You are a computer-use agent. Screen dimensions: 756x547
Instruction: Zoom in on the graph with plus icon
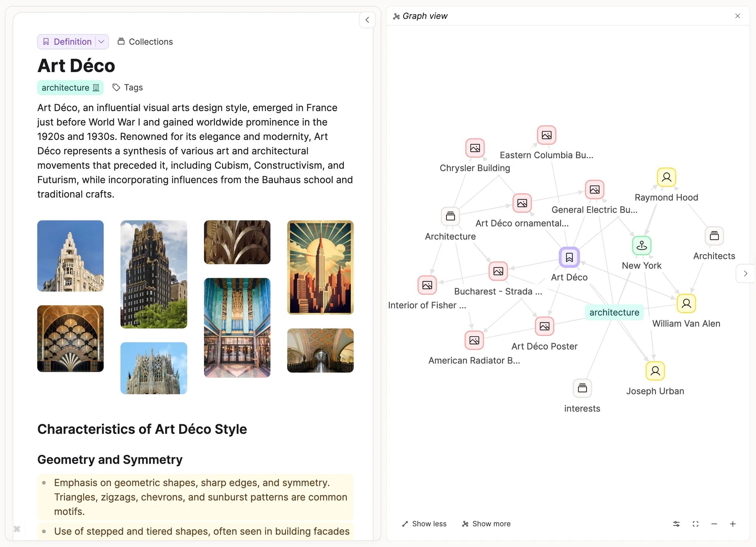click(x=732, y=524)
